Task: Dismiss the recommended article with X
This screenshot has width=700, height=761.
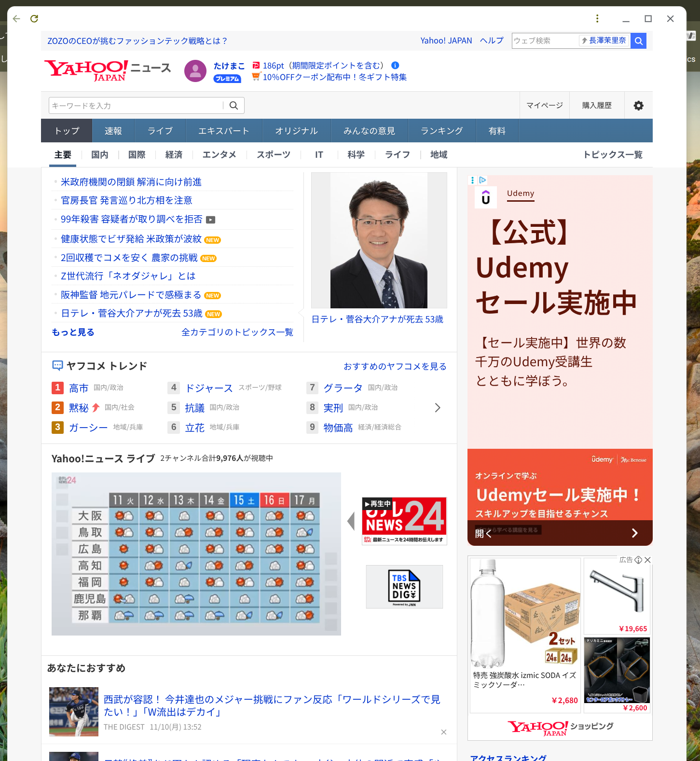Action: pyautogui.click(x=443, y=732)
